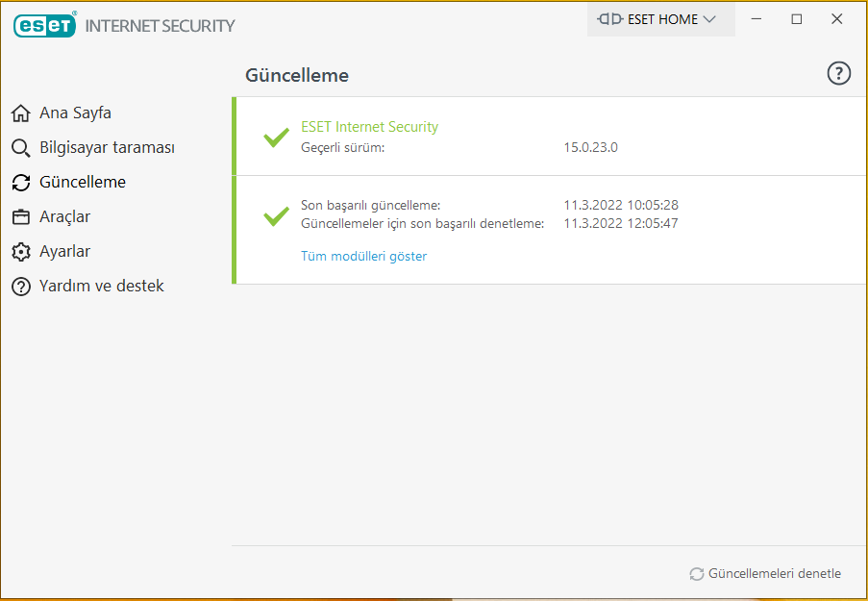Click the last update status checkmark

pyautogui.click(x=276, y=215)
